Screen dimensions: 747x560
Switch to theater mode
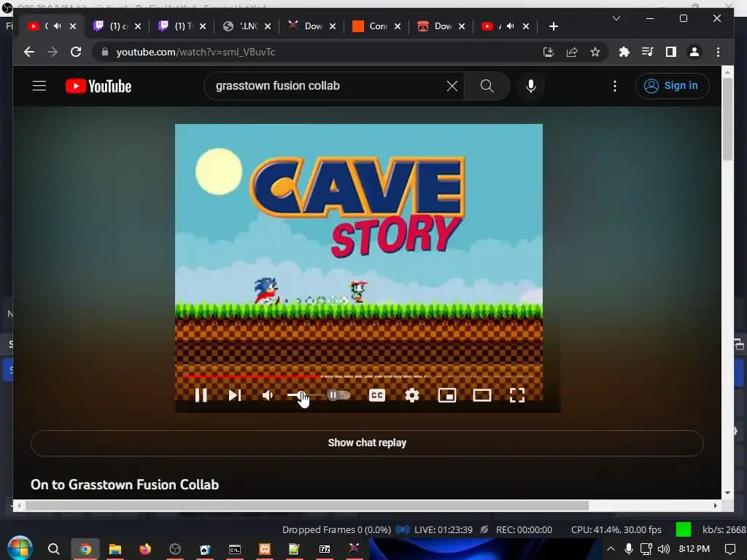481,395
